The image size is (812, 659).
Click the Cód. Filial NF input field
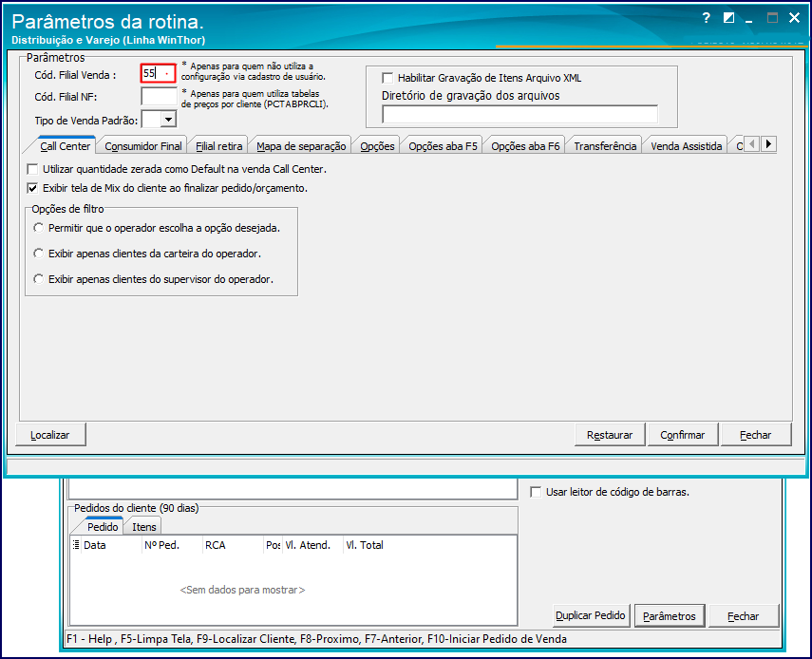pyautogui.click(x=159, y=96)
